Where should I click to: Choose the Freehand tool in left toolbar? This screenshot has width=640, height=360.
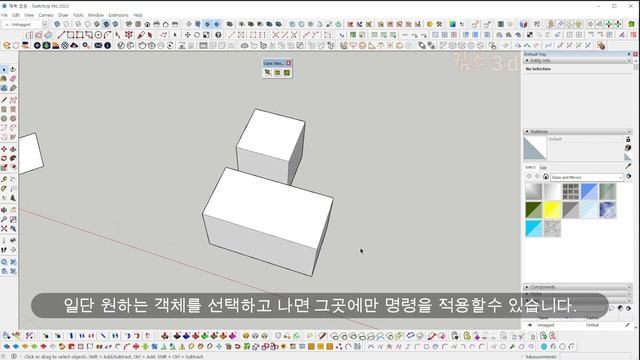pyautogui.click(x=13, y=100)
